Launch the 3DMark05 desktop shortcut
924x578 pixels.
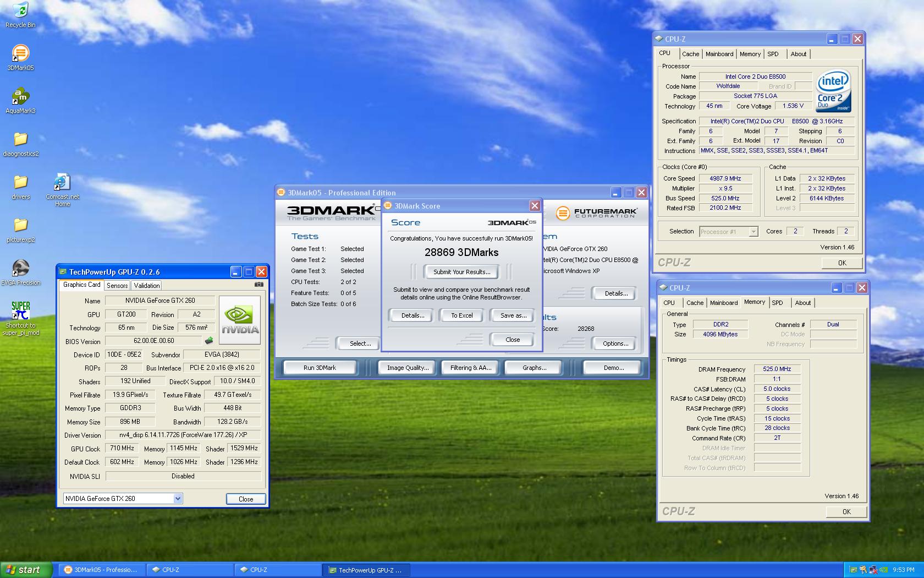point(20,57)
